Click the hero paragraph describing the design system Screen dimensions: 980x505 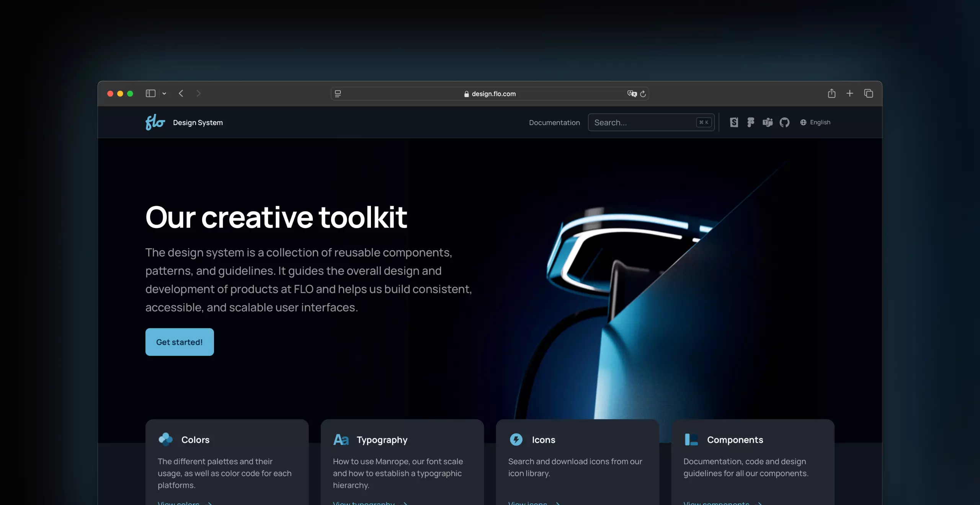click(x=309, y=280)
